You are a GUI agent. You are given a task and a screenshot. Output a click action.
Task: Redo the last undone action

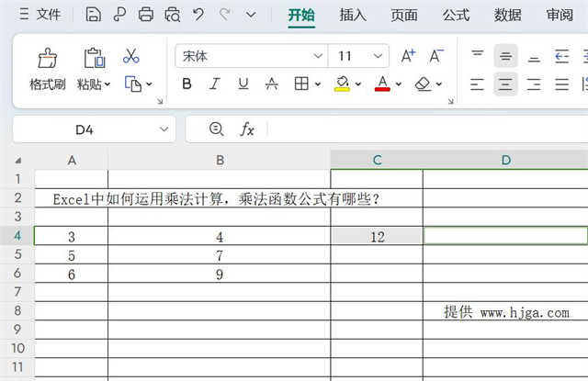point(224,15)
